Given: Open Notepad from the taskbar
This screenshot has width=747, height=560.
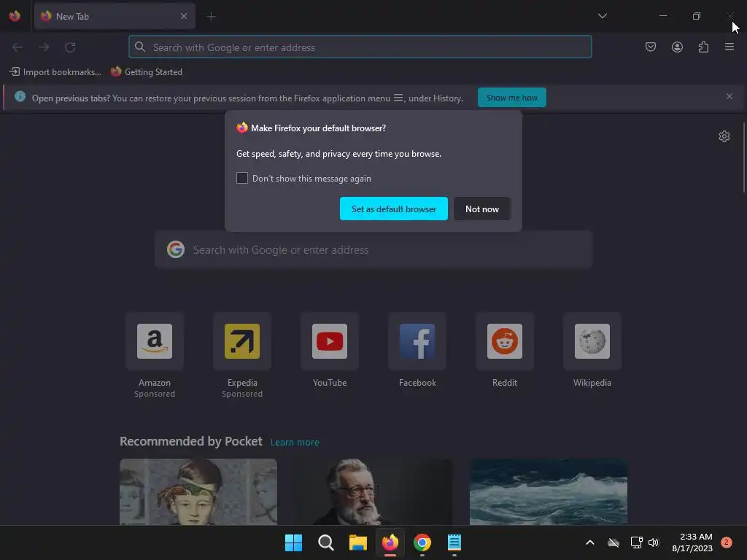Looking at the screenshot, I should click(x=454, y=542).
